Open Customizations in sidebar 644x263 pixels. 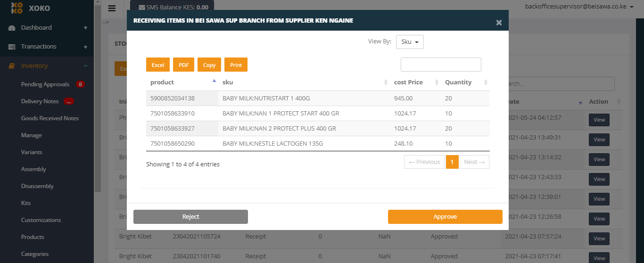(41, 220)
